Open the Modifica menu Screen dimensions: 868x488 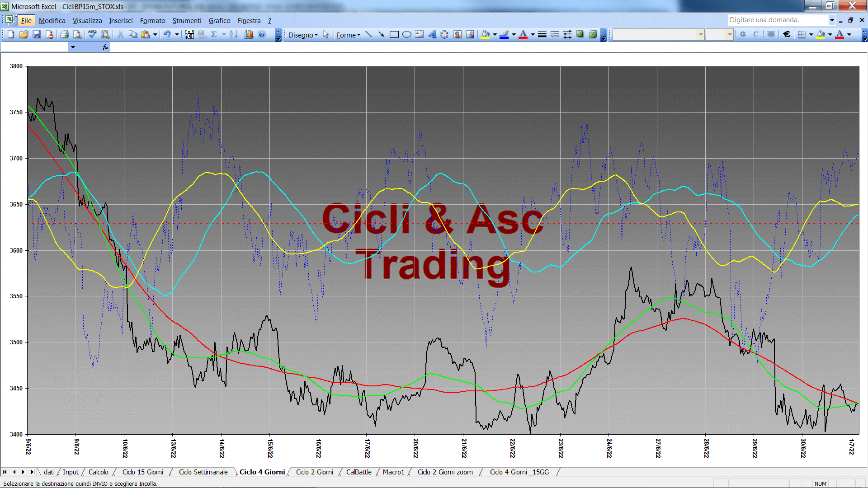tap(52, 21)
